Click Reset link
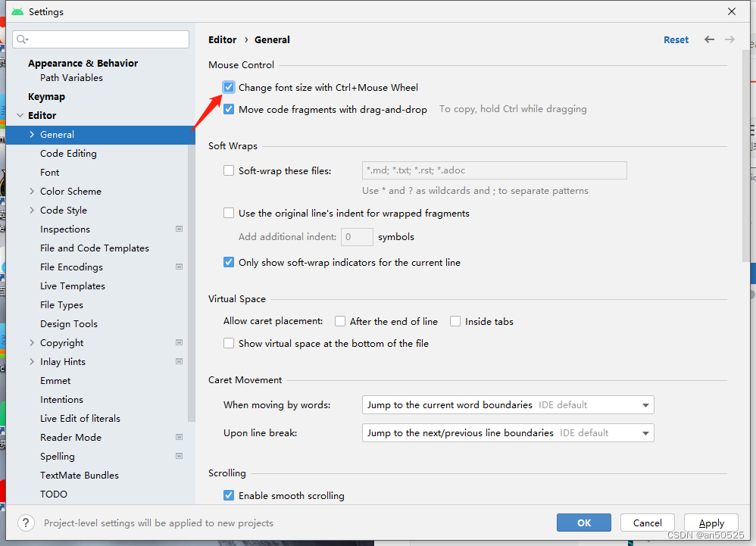Screen dimensions: 756x546 [676, 40]
